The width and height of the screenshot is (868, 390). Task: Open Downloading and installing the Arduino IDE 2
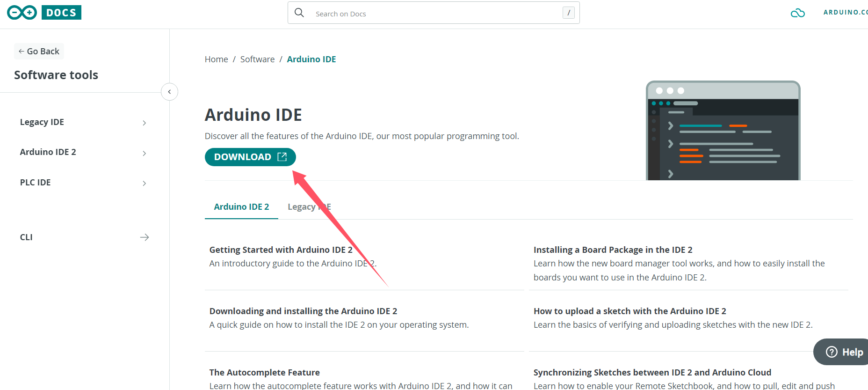click(x=303, y=311)
